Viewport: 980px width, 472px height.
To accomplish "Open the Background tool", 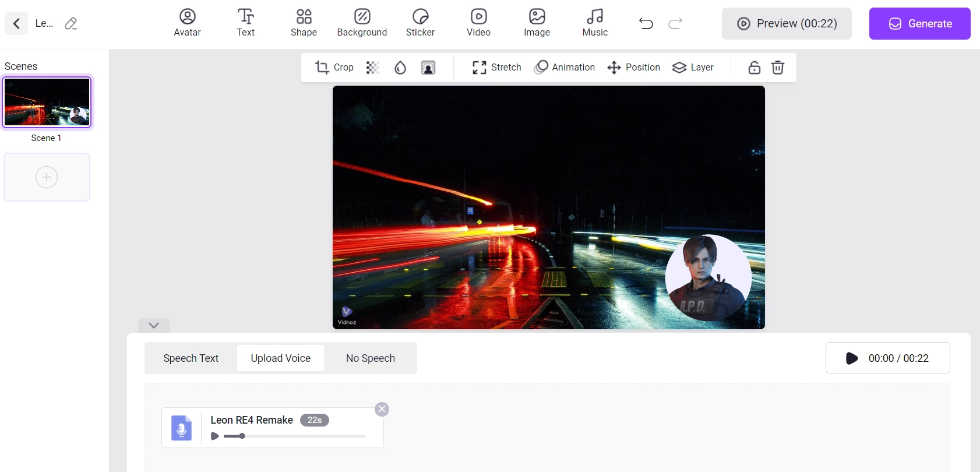I will (362, 23).
